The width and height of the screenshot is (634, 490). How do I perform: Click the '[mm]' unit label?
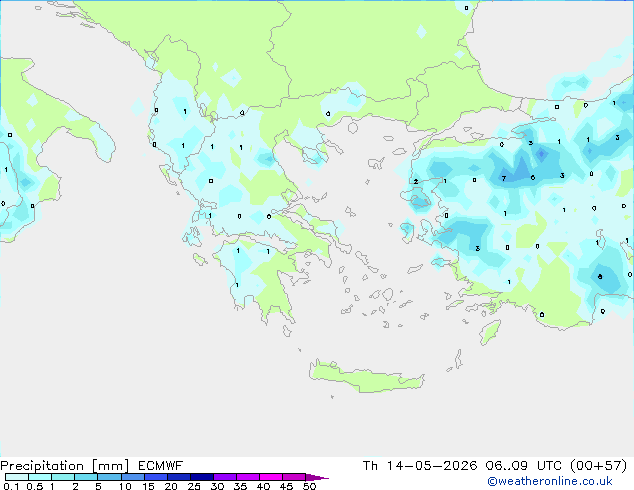coord(110,466)
